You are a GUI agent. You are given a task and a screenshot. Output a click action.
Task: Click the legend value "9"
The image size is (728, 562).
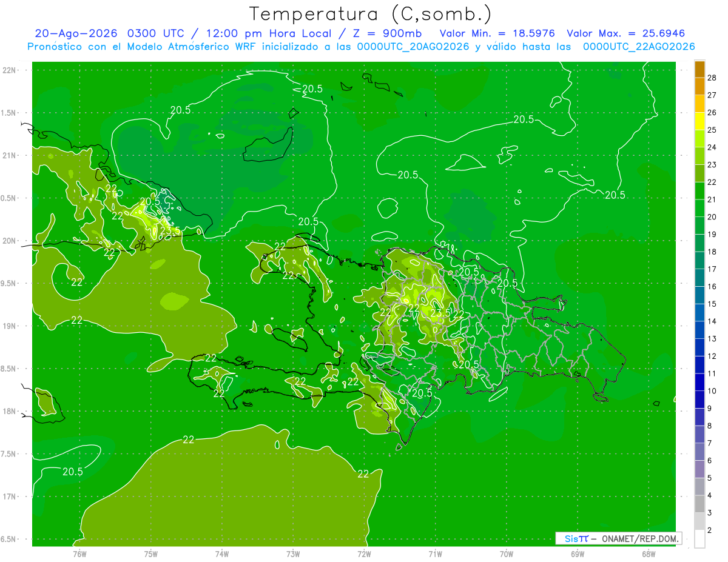[710, 409]
